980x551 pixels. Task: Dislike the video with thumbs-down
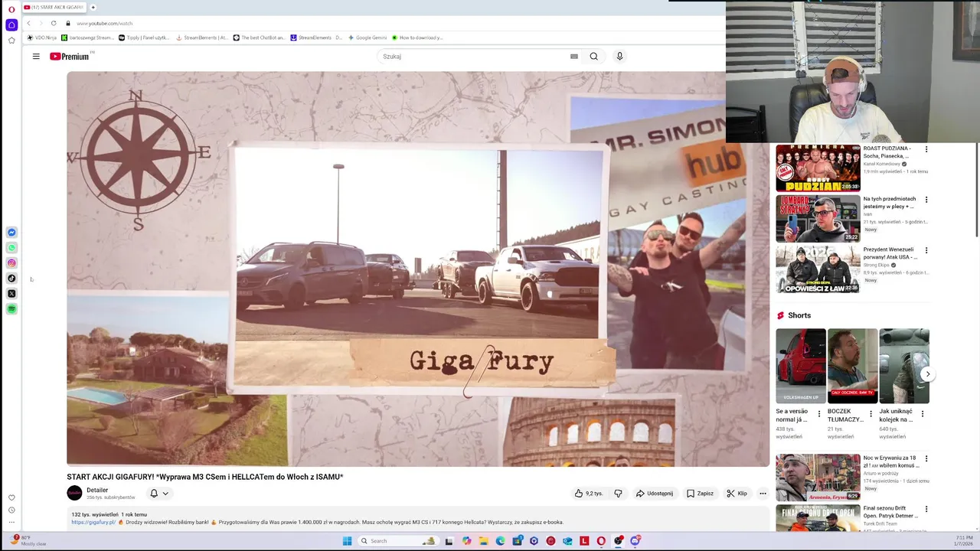[619, 494]
